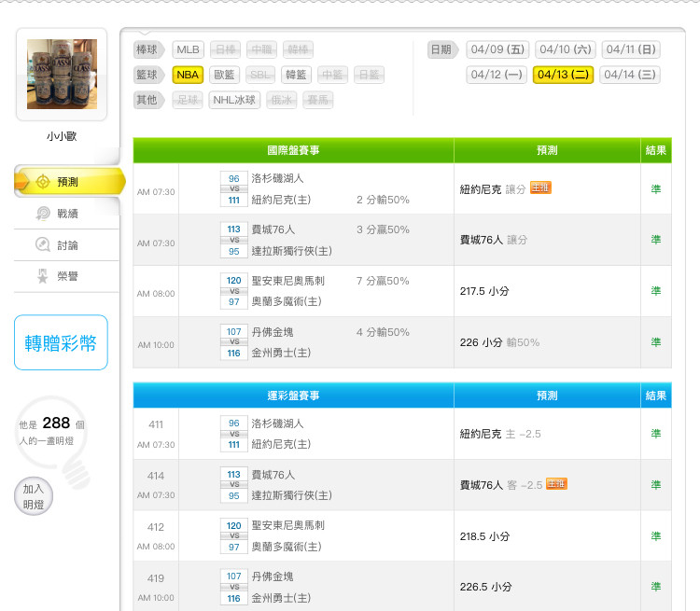Image resolution: width=700 pixels, height=611 pixels.
Task: Click the username 小小歐
Action: pyautogui.click(x=62, y=136)
